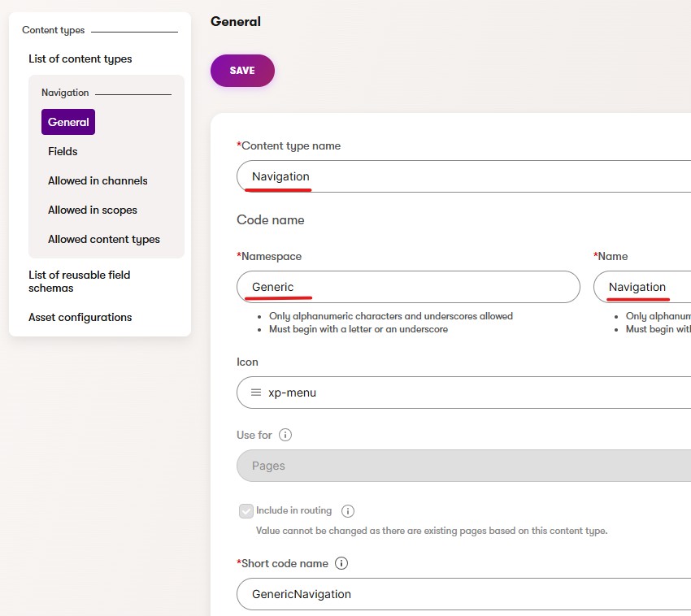
Task: Open Allowed in channels settings
Action: (x=98, y=180)
